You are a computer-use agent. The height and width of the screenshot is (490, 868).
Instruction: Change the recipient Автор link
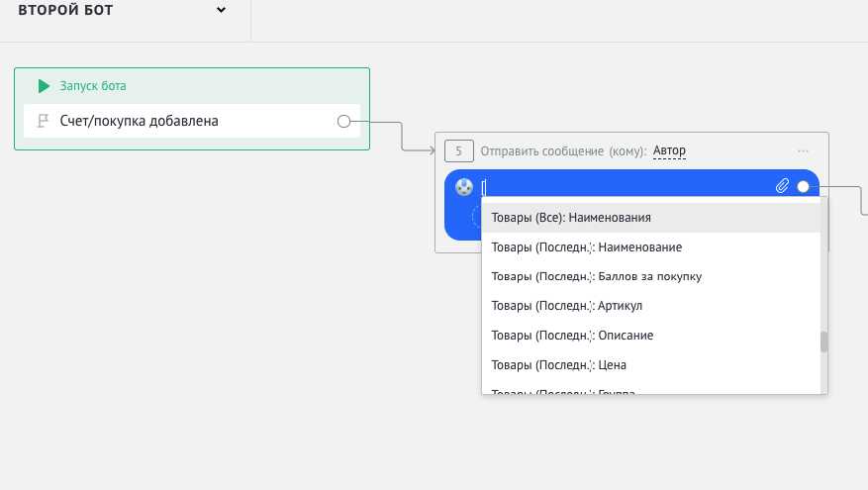pyautogui.click(x=669, y=150)
